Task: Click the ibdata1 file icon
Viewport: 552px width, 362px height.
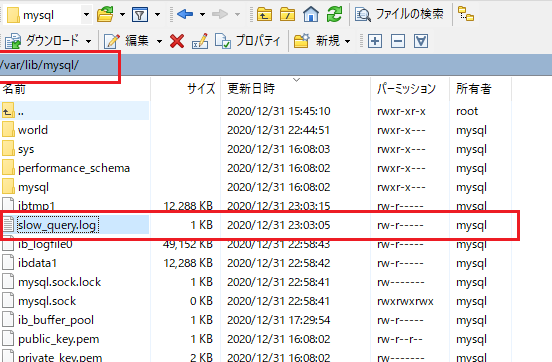Action: (8, 263)
